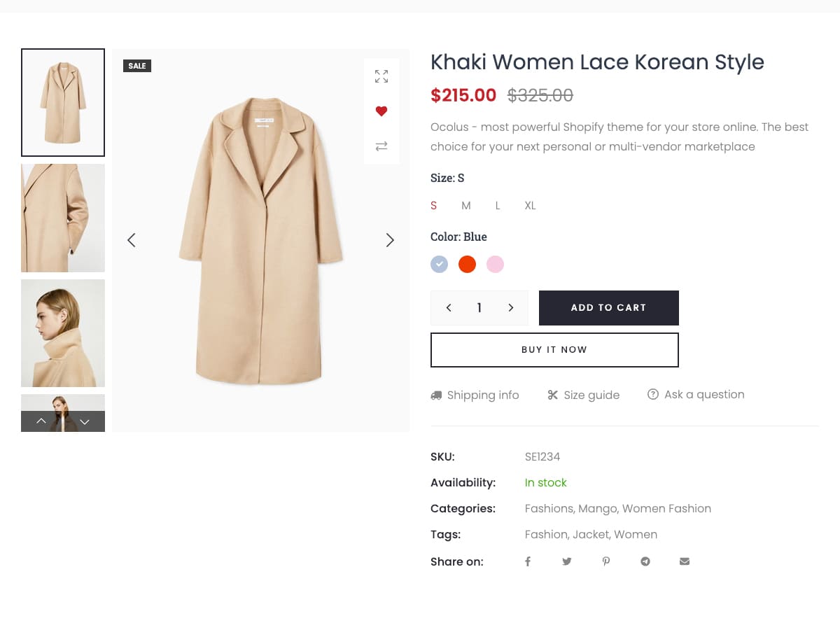The width and height of the screenshot is (840, 630).
Task: Open the side-profile model thumbnail
Action: (x=63, y=333)
